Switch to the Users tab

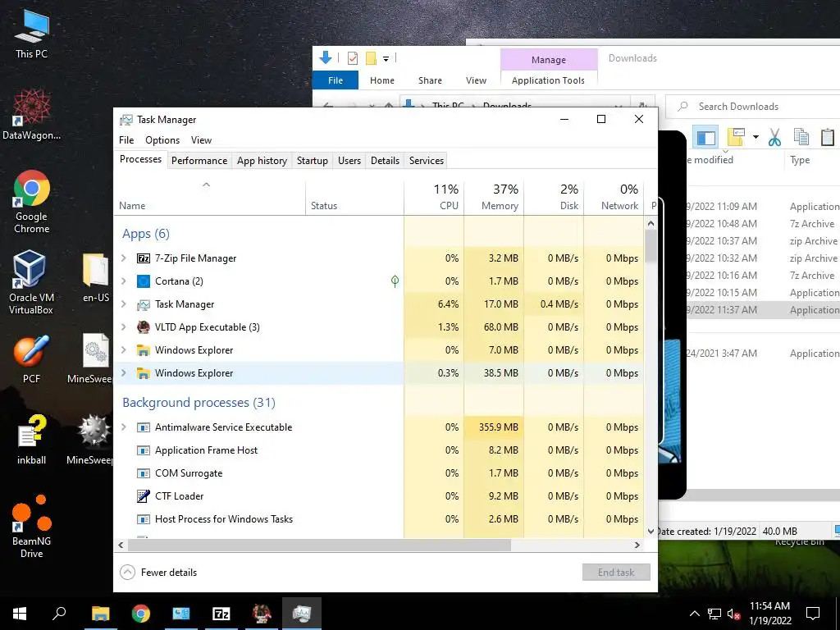pos(349,161)
